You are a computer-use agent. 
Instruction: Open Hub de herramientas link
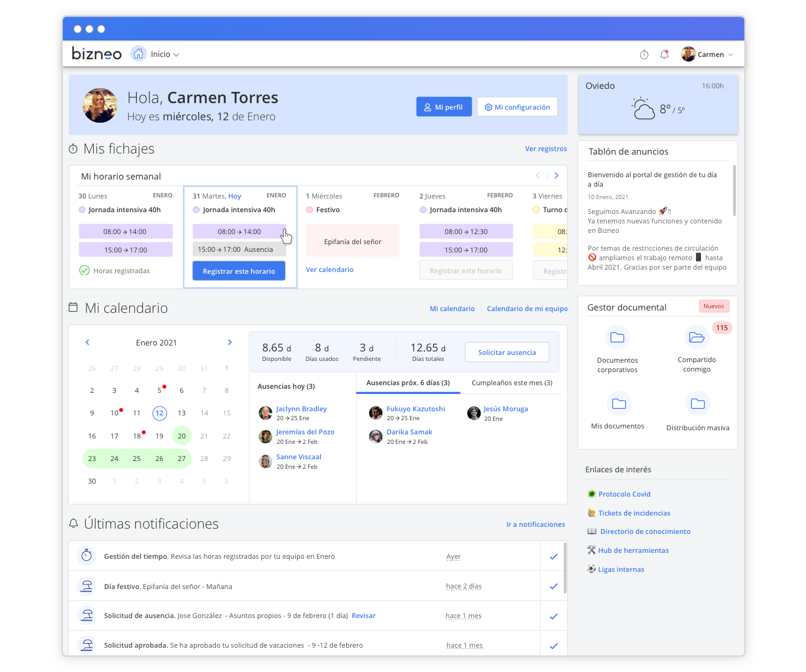pos(633,551)
